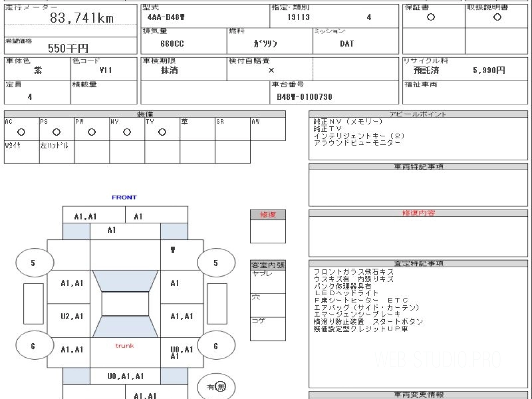This screenshot has width=532, height=399.
Task: Click the fuel value ガソリン
Action: click(x=265, y=44)
